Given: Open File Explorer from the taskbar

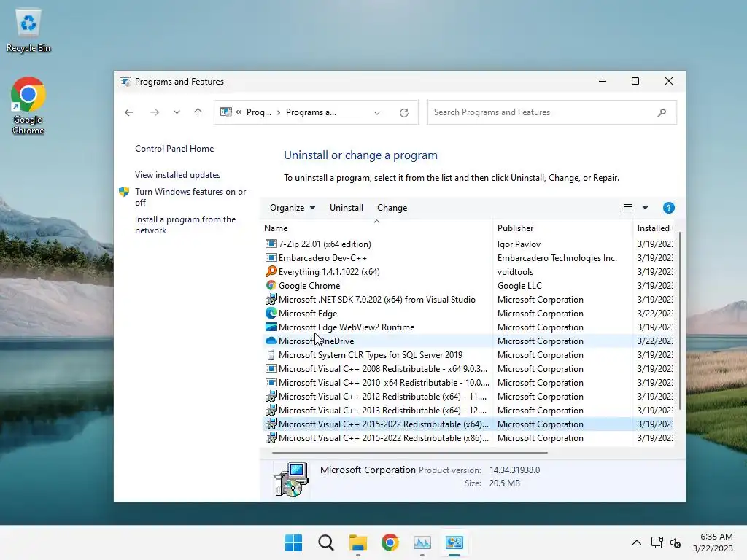Looking at the screenshot, I should point(357,542).
